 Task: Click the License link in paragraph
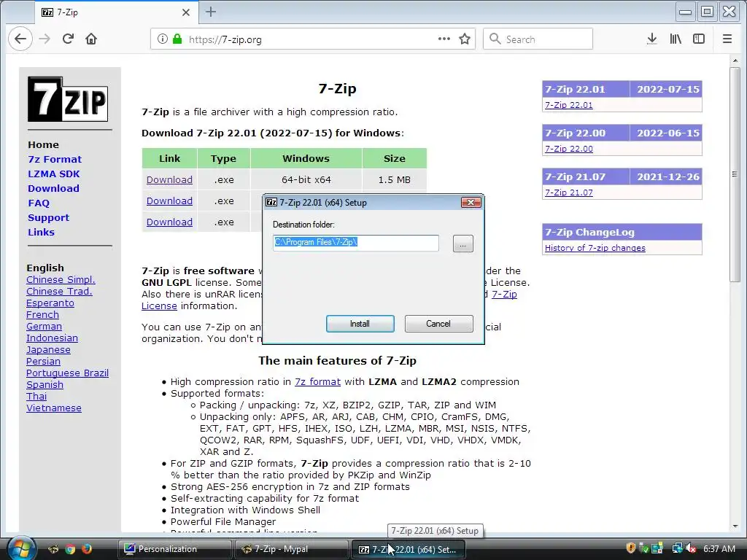tap(159, 306)
